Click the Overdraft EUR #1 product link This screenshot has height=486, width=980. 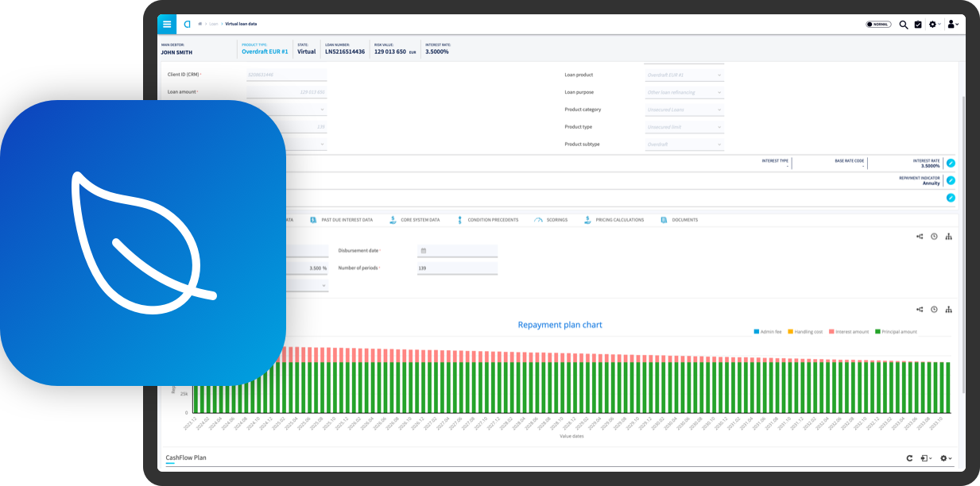[x=263, y=52]
